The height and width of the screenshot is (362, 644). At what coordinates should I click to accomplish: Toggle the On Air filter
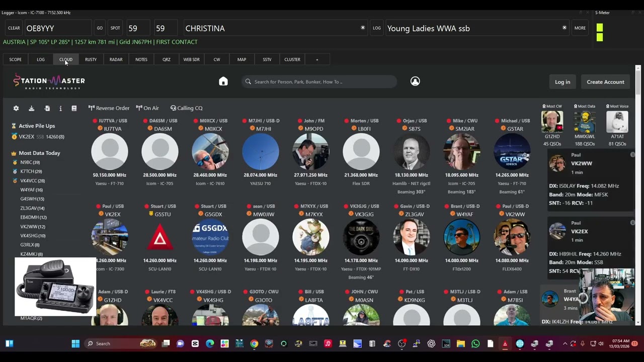point(147,108)
